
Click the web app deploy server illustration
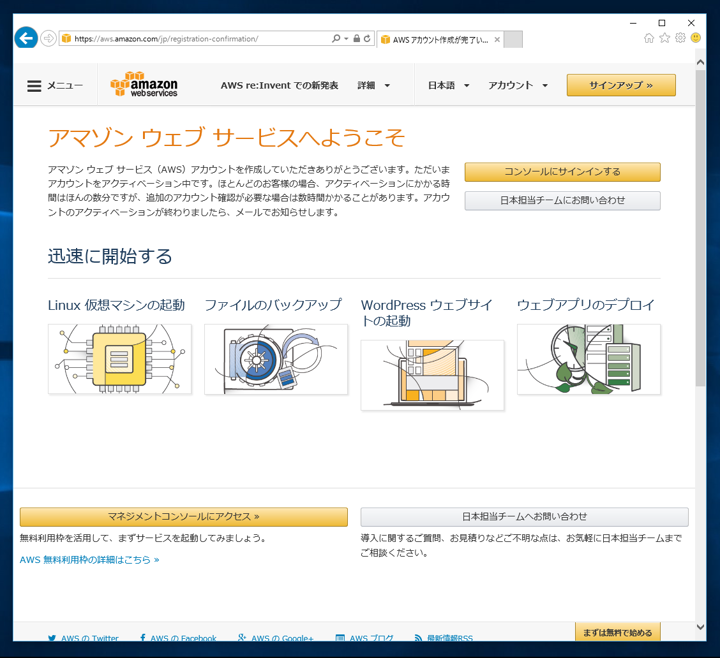tap(589, 359)
